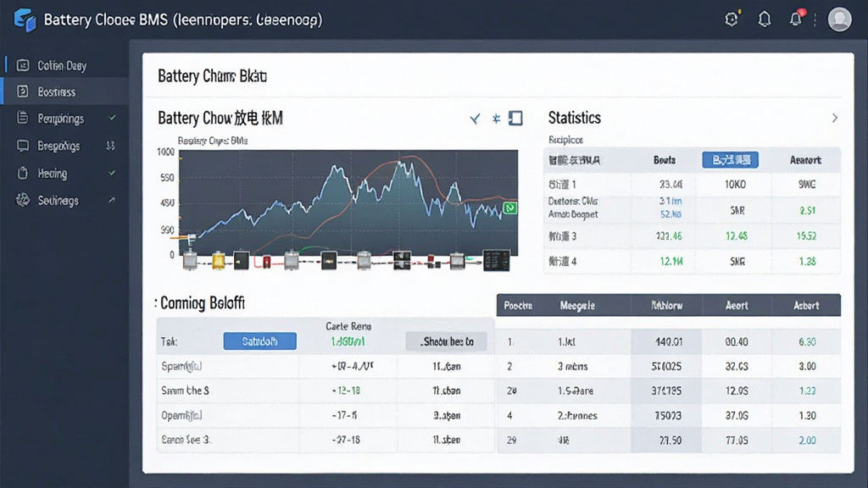Click the 440.01 table cell
Viewport: 868px width, 488px height.
click(x=669, y=342)
